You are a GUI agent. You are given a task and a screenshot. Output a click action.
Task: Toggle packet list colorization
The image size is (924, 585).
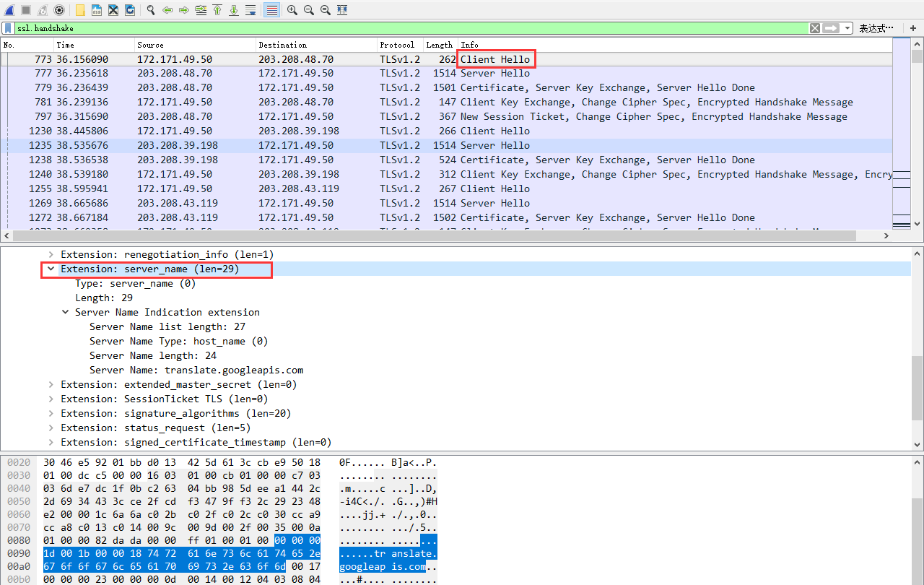[x=271, y=10]
